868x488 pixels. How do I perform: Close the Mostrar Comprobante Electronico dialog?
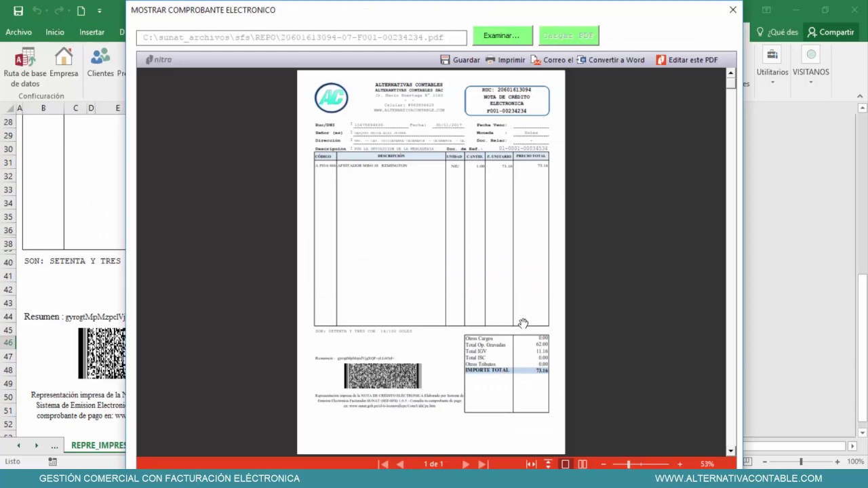(x=733, y=9)
